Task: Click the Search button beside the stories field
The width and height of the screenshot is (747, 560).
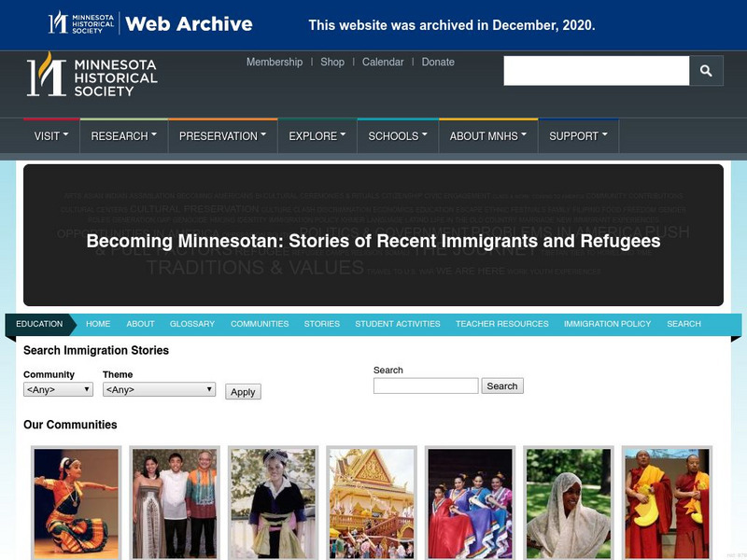Action: [502, 385]
